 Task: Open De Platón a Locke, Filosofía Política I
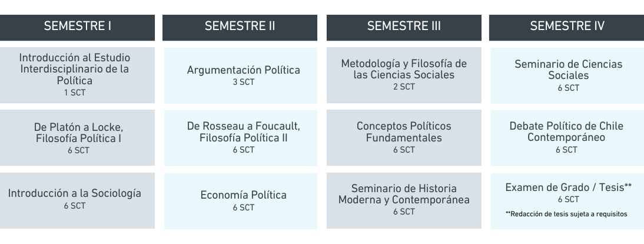tap(77, 137)
